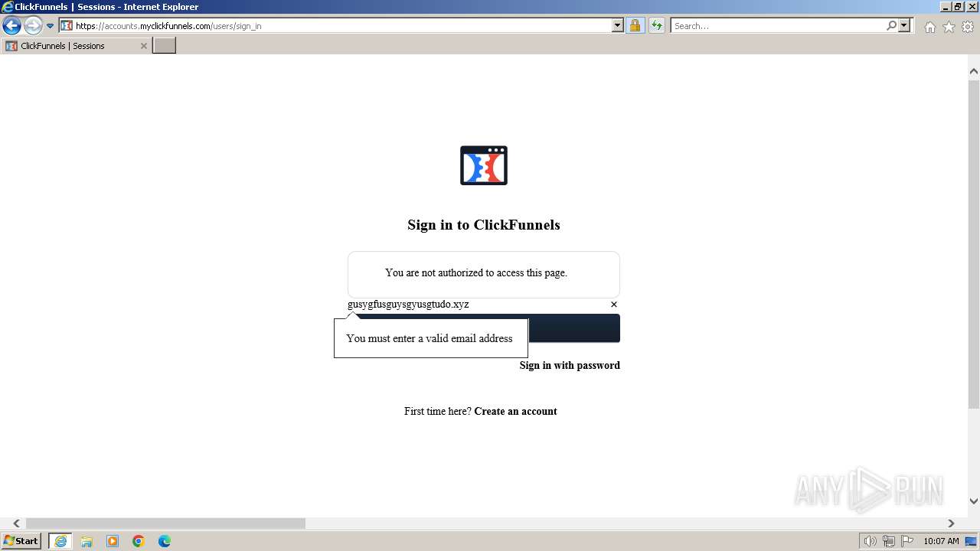The height and width of the screenshot is (551, 980).
Task: Click the horizontal scrollbar left arrow
Action: [x=16, y=523]
